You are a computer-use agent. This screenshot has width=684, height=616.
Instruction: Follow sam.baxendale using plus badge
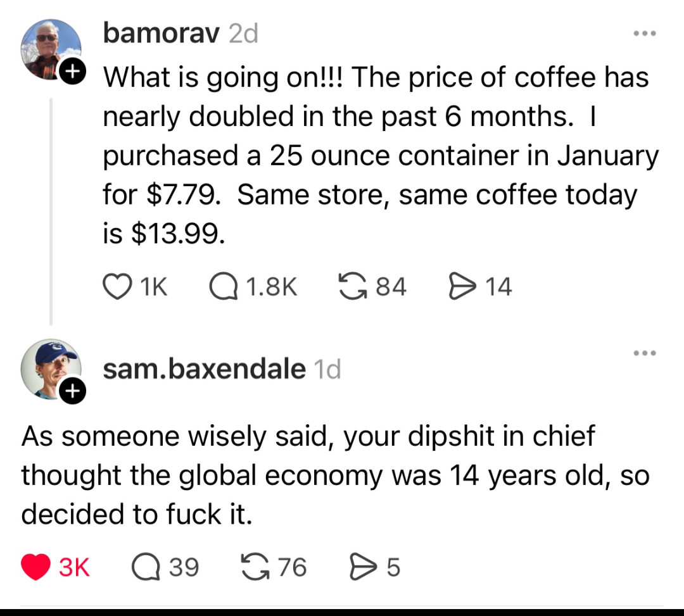pos(73,393)
